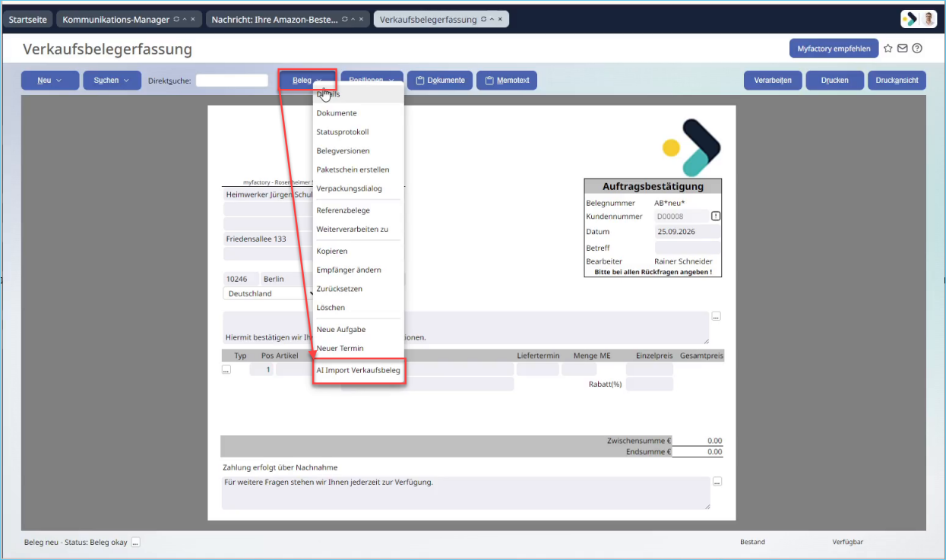
Task: Select AI Import Verkaufsbeleg menu entry
Action: (x=358, y=370)
